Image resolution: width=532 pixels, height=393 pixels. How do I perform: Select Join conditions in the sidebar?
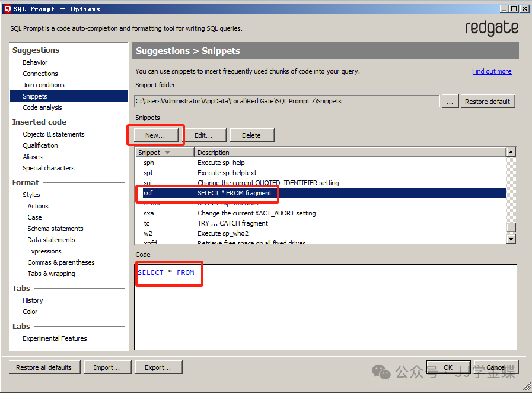point(43,85)
